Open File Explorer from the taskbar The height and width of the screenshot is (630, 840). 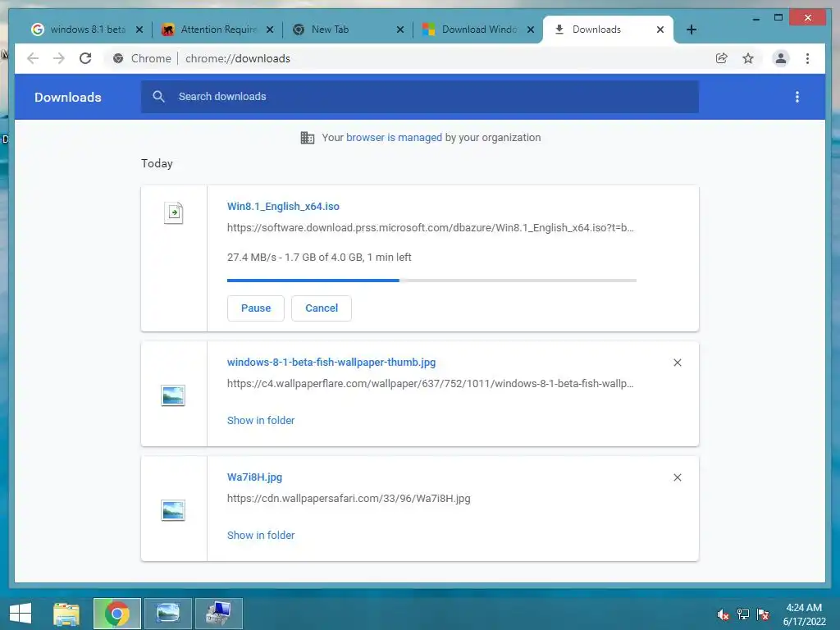coord(66,614)
